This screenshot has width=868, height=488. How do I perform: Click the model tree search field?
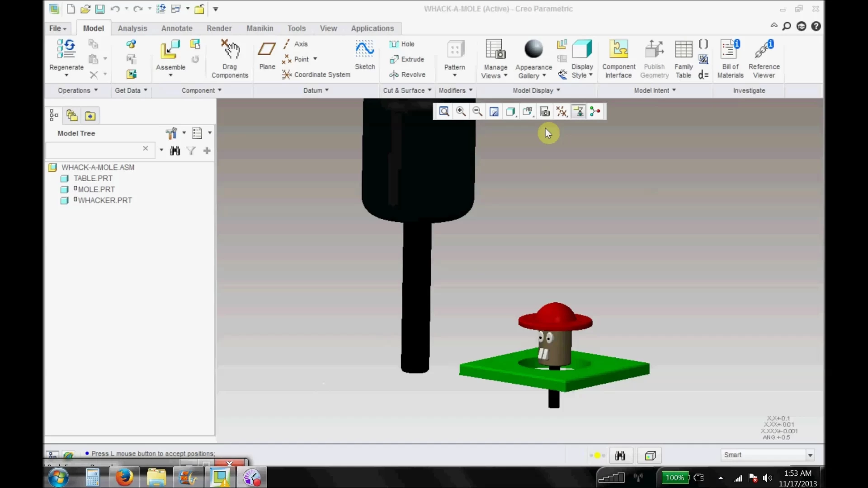coord(94,149)
